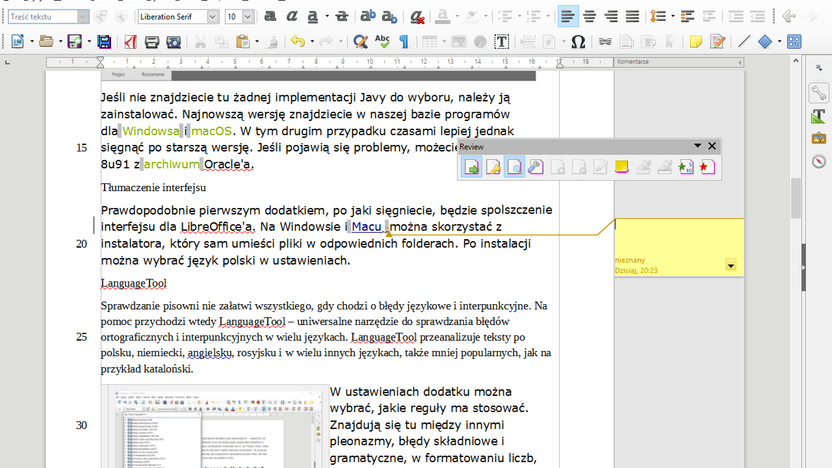Insert a text box
The image size is (832, 468).
pyautogui.click(x=501, y=41)
